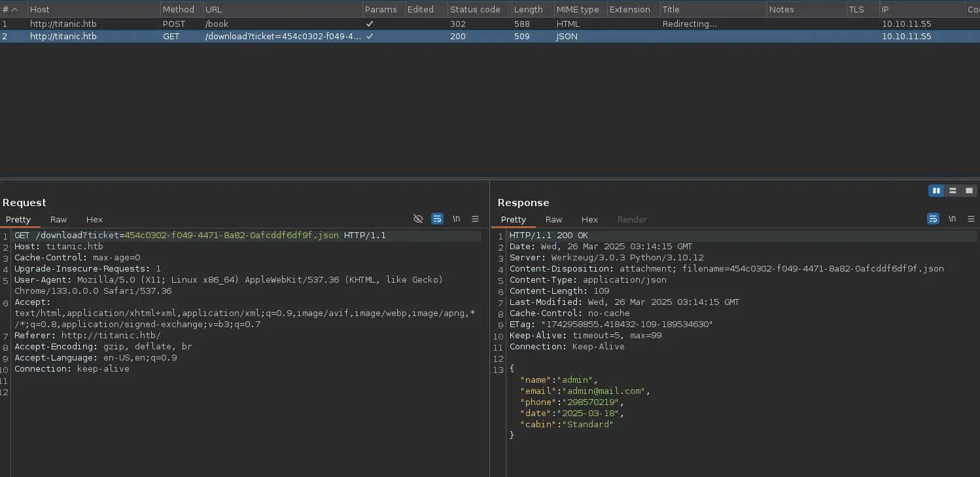Toggle word wrap icon in Request panel
The image size is (980, 477).
tap(438, 219)
